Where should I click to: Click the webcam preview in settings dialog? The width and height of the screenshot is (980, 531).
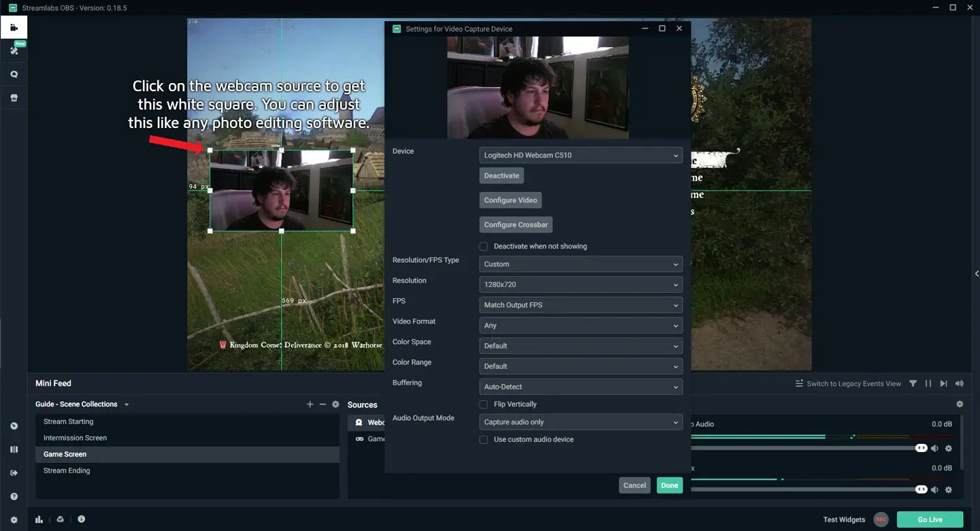point(538,88)
